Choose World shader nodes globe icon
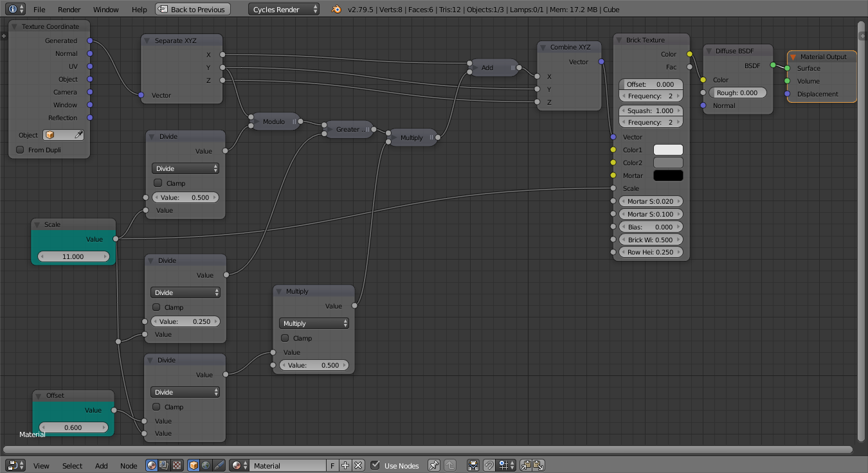Viewport: 868px width, 473px height. click(x=206, y=465)
